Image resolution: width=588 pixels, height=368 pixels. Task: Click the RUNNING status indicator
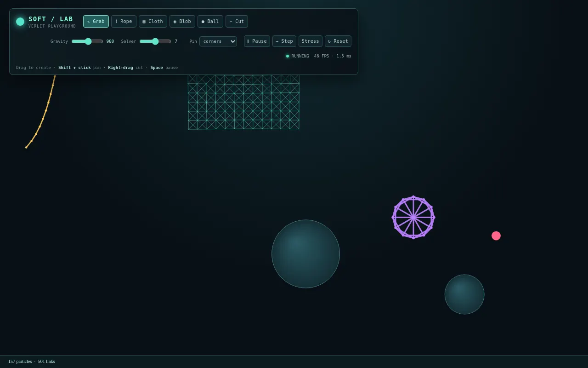tap(298, 56)
